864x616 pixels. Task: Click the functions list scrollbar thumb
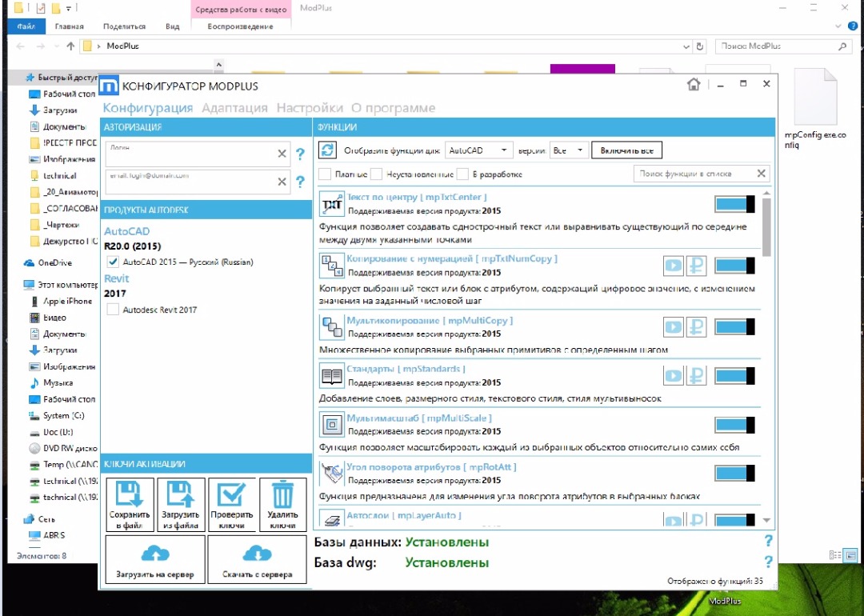[766, 227]
